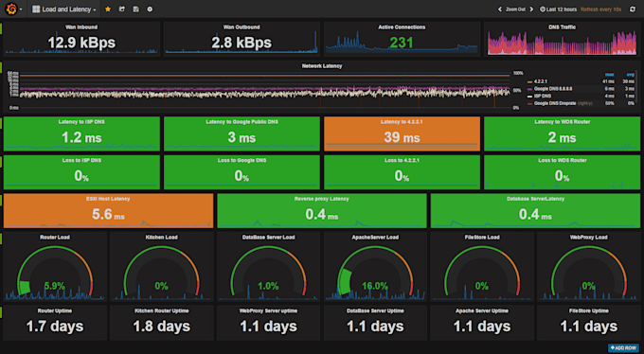Click the 39 ms latency value
644x354 pixels.
point(402,137)
